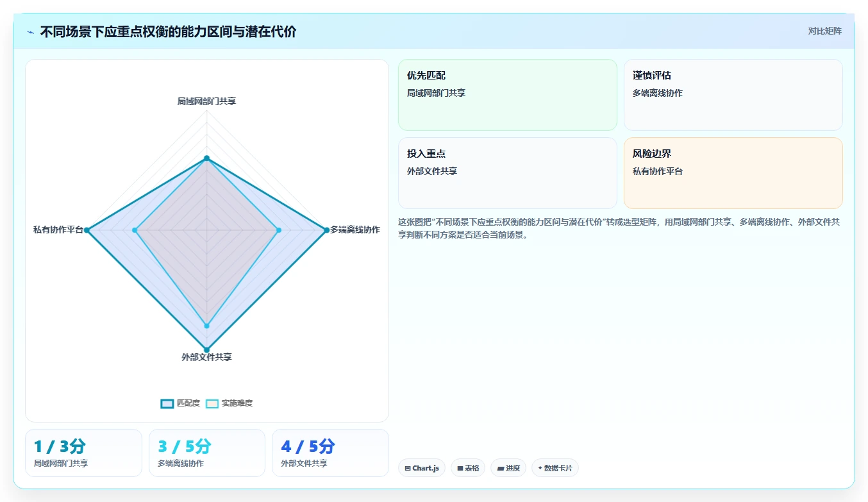Click the diamond icon in 数据卡片 tag
The image size is (868, 502).
pyautogui.click(x=540, y=468)
